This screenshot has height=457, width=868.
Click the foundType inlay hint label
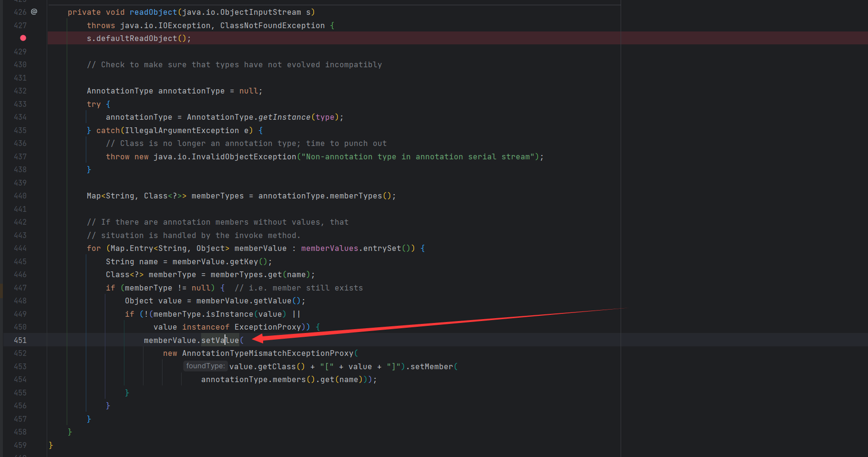(205, 366)
